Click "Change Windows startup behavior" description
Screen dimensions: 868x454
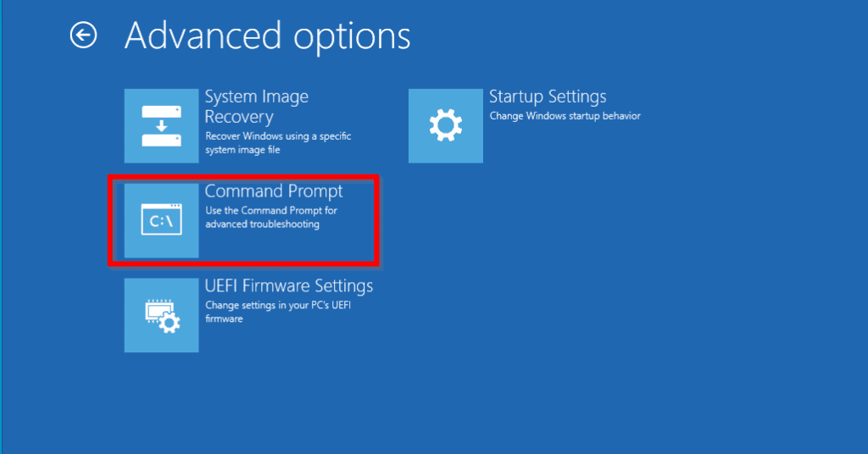[565, 116]
